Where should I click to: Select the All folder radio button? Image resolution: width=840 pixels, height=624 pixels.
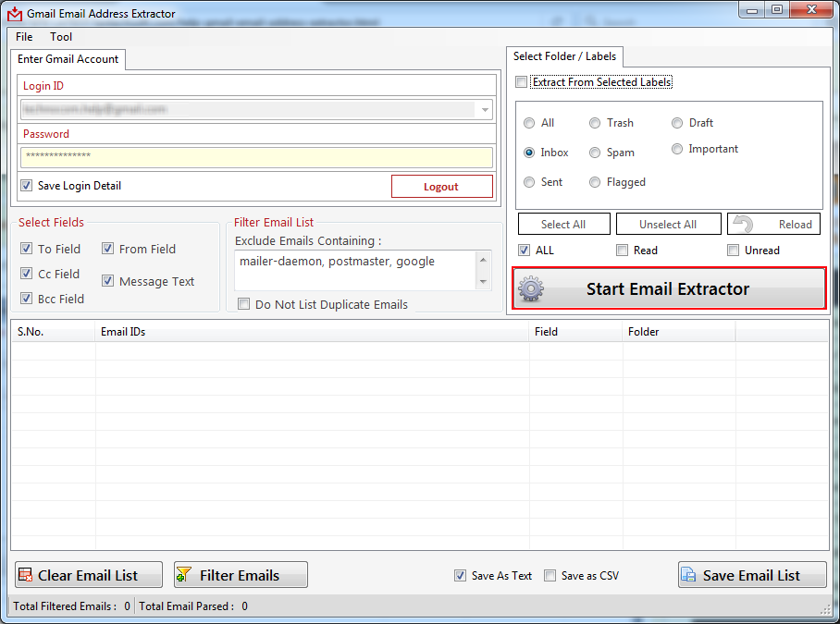(x=529, y=123)
